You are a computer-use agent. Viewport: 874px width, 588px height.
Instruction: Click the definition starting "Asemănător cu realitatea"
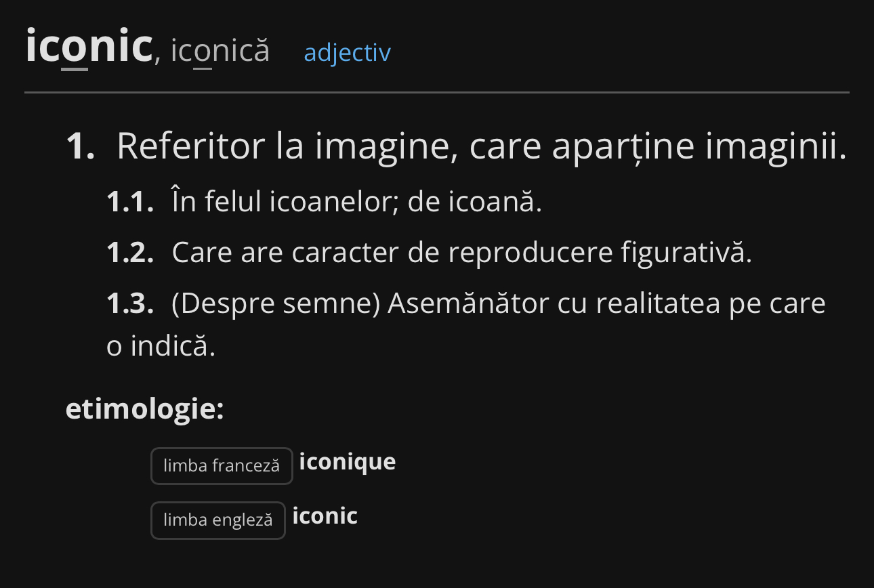click(x=466, y=325)
